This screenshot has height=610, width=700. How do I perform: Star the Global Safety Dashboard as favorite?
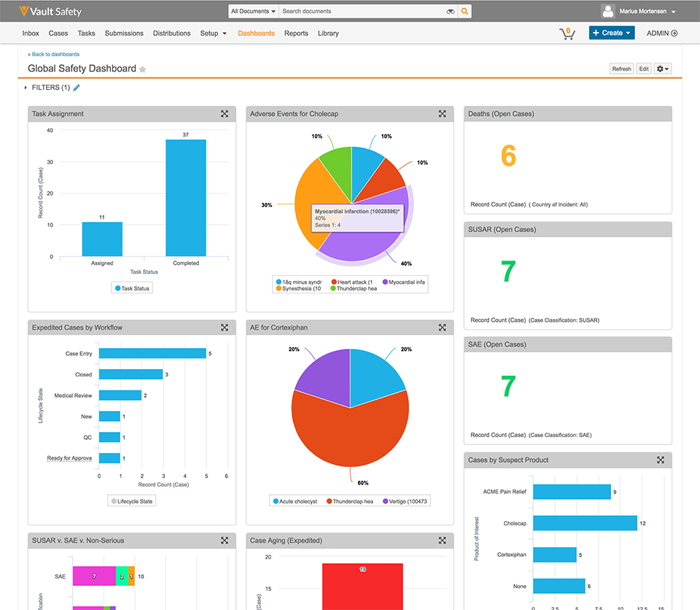click(x=143, y=69)
